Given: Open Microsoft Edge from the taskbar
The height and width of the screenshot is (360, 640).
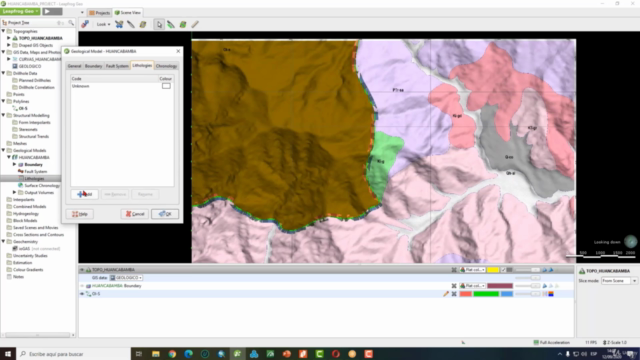Looking at the screenshot, I should [x=188, y=354].
